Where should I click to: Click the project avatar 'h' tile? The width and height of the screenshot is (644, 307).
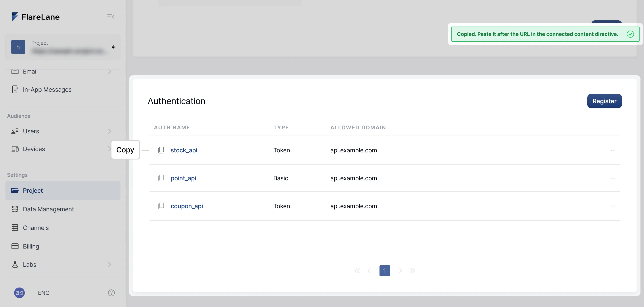(x=18, y=47)
